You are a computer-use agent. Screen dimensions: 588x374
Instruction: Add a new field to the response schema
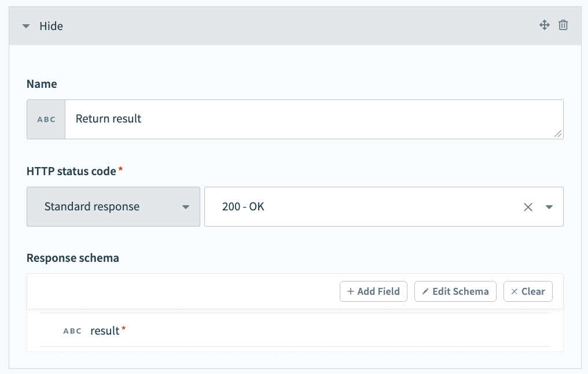tap(373, 291)
